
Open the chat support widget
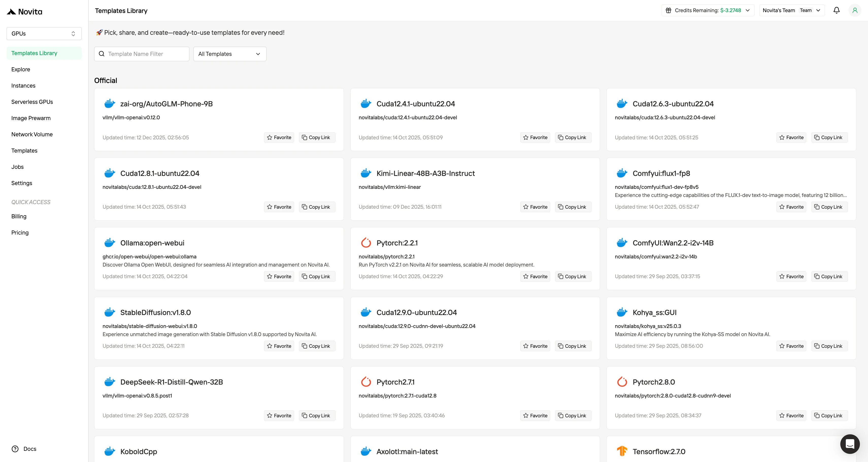850,444
